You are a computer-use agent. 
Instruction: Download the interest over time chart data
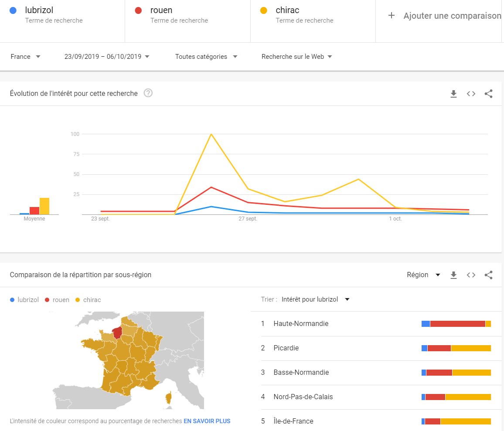[453, 94]
